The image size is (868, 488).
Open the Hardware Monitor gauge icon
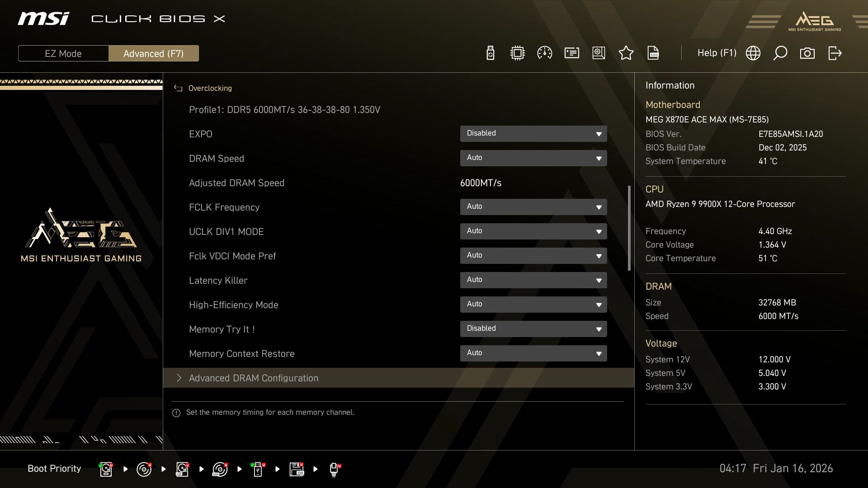coord(544,53)
